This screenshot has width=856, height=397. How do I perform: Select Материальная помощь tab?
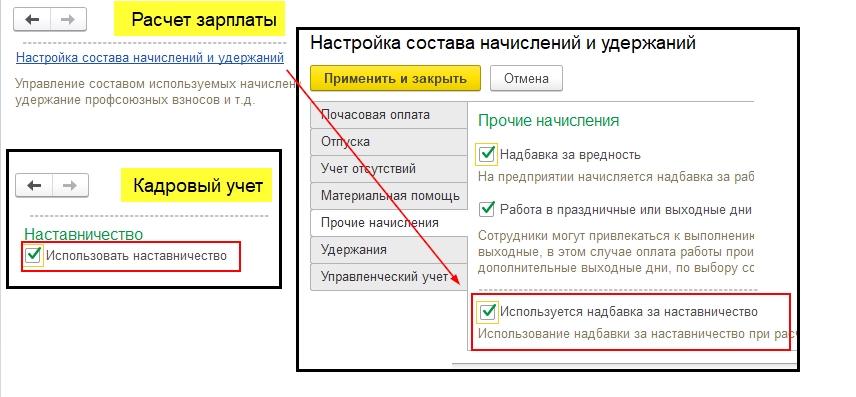click(389, 195)
